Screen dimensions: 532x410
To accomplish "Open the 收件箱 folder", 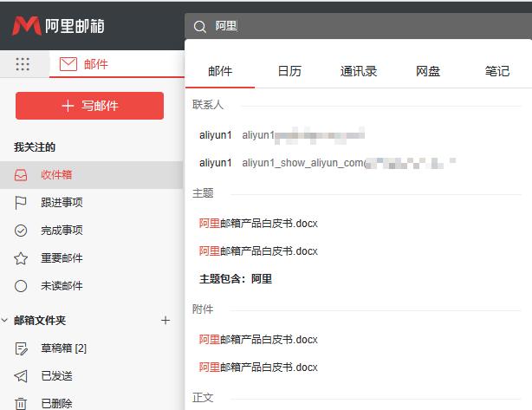I will coord(92,175).
